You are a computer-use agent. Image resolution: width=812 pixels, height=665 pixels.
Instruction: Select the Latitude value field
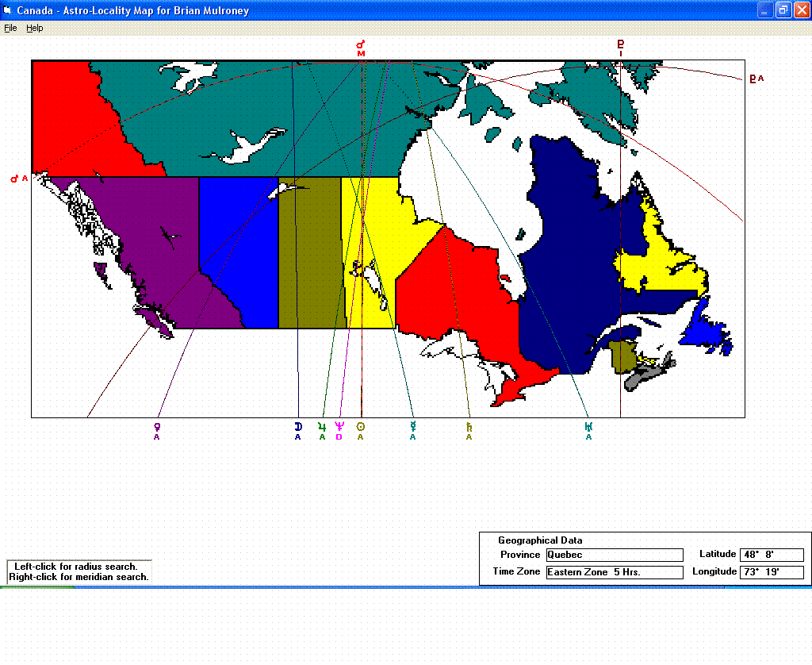(772, 555)
